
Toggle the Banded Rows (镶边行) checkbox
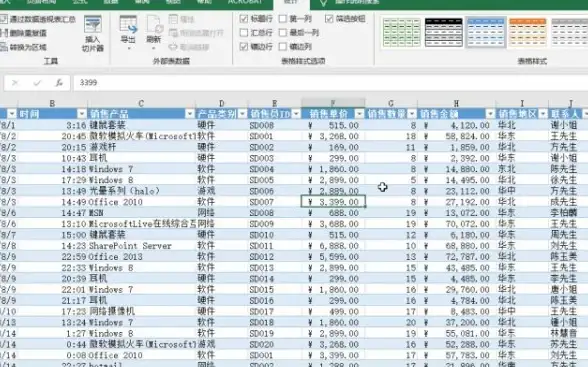click(244, 46)
